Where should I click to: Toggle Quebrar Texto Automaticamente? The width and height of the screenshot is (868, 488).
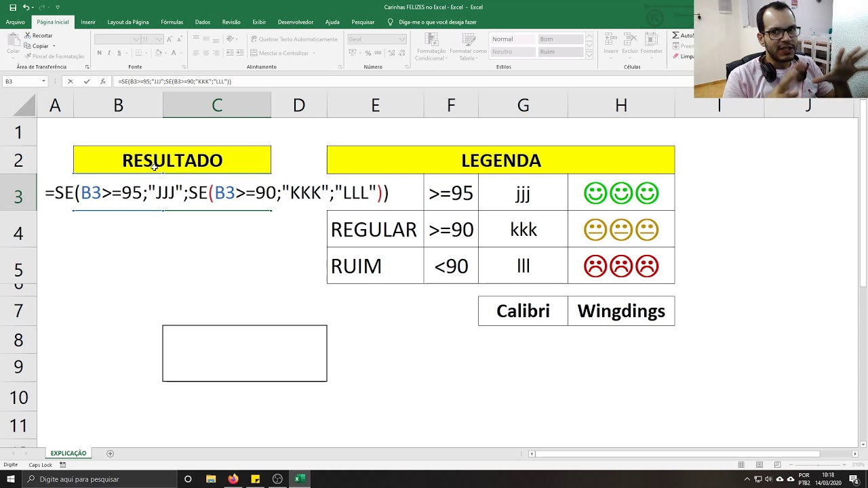point(293,39)
